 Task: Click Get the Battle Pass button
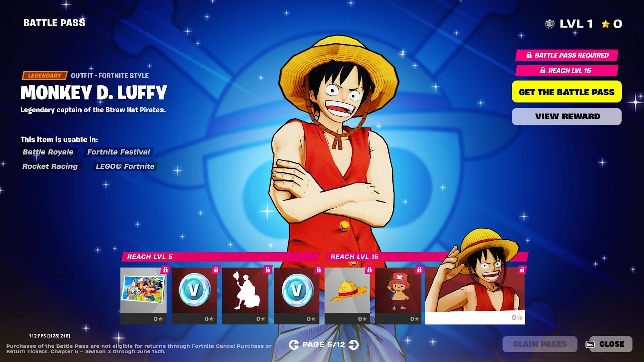point(567,92)
